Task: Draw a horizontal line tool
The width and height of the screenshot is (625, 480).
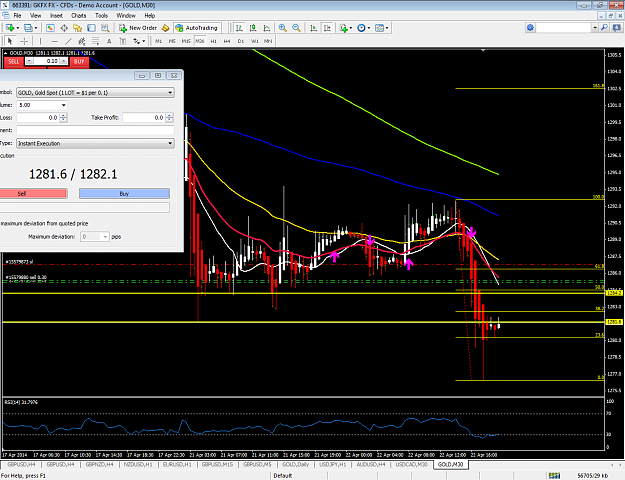Action: (x=55, y=41)
